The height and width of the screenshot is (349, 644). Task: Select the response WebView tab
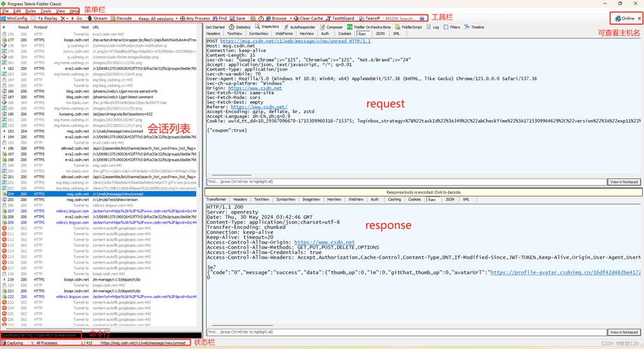point(356,200)
